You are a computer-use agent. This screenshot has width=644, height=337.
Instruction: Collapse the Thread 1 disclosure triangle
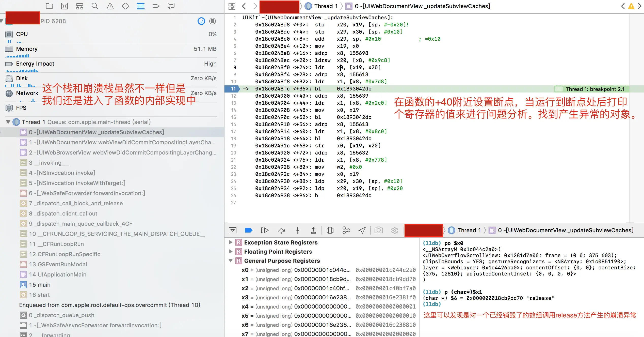[8, 122]
